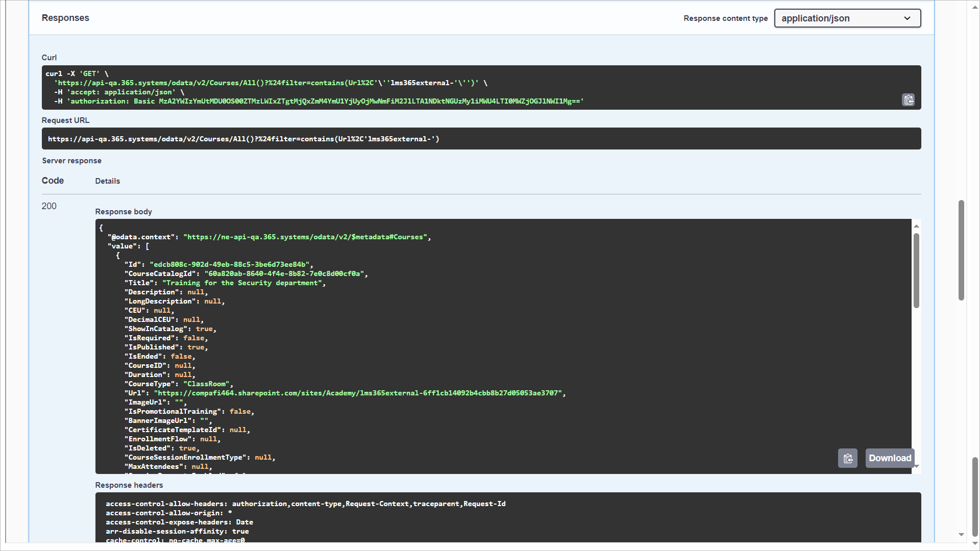Click the response body scroll-down arrow
The width and height of the screenshot is (980, 551).
click(916, 466)
